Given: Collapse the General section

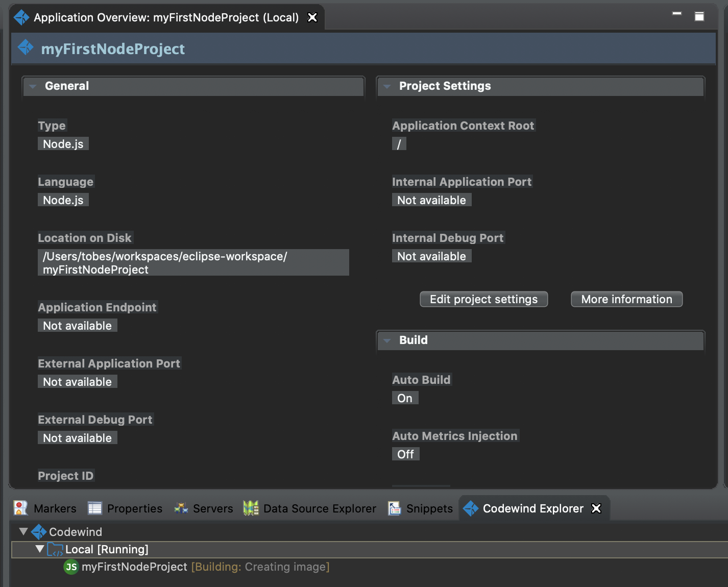Looking at the screenshot, I should pyautogui.click(x=33, y=86).
